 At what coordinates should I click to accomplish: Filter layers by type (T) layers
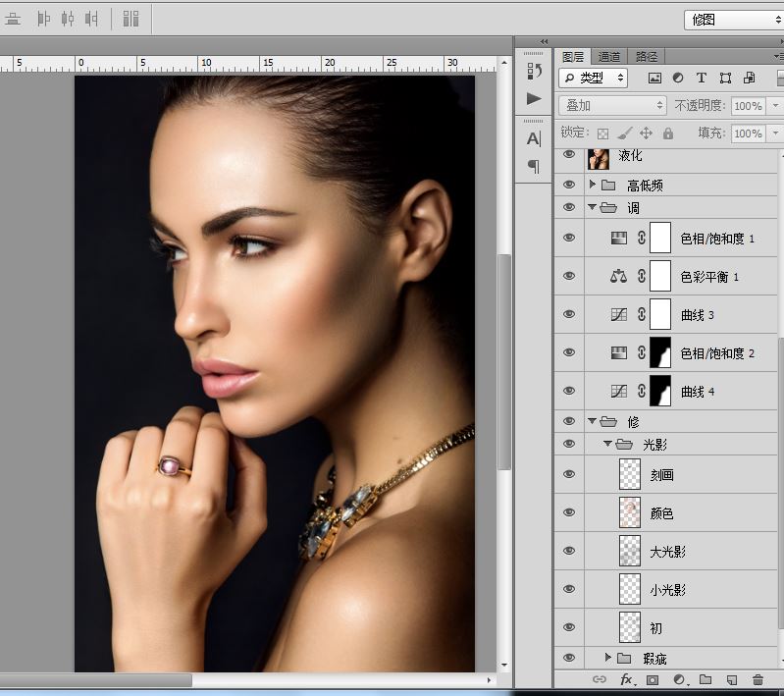tap(701, 78)
